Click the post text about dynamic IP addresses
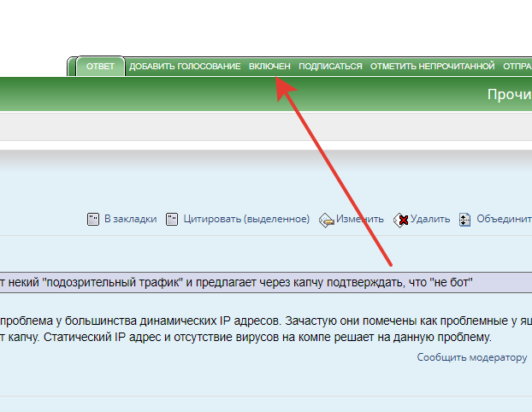This screenshot has height=412, width=532. tap(257, 321)
